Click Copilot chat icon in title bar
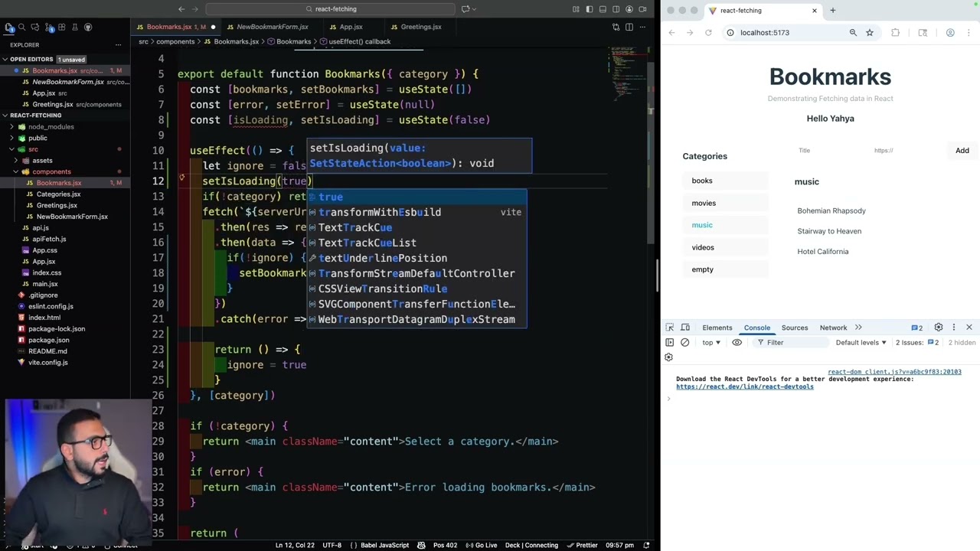 pyautogui.click(x=466, y=9)
